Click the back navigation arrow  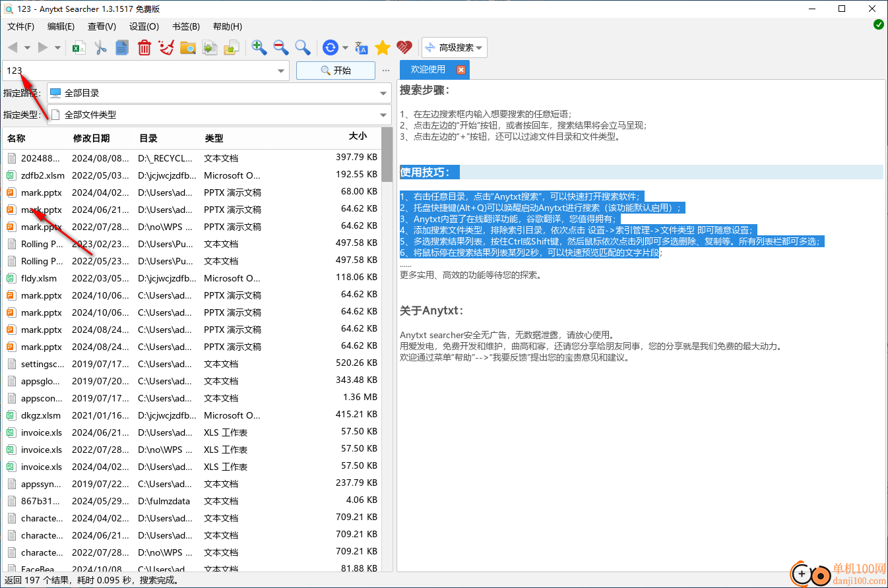(x=13, y=47)
